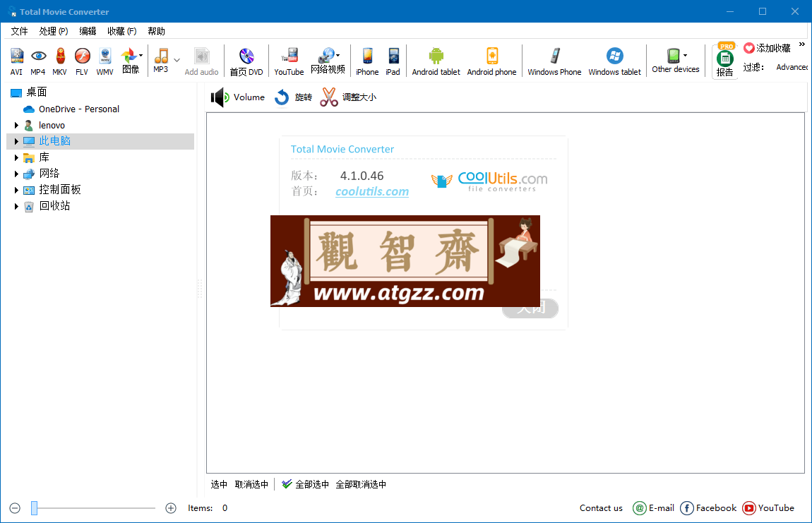
Task: Select AVI output format icon
Action: pyautogui.click(x=16, y=61)
